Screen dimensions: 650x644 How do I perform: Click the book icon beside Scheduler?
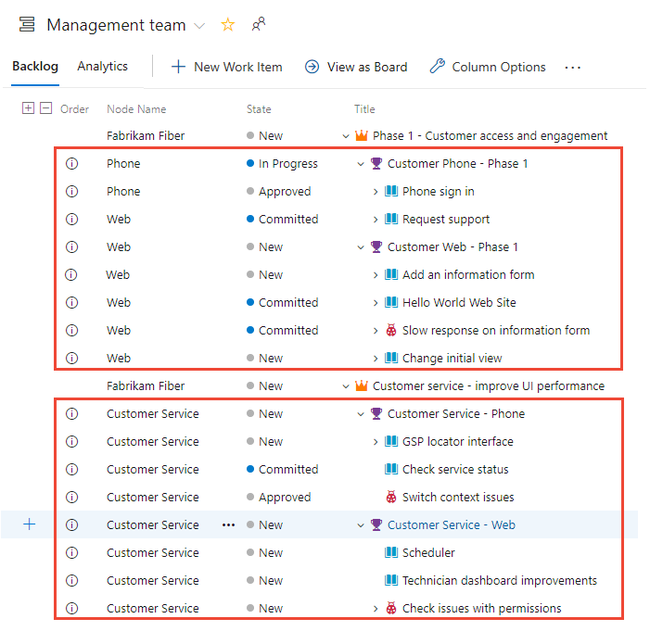pos(391,553)
